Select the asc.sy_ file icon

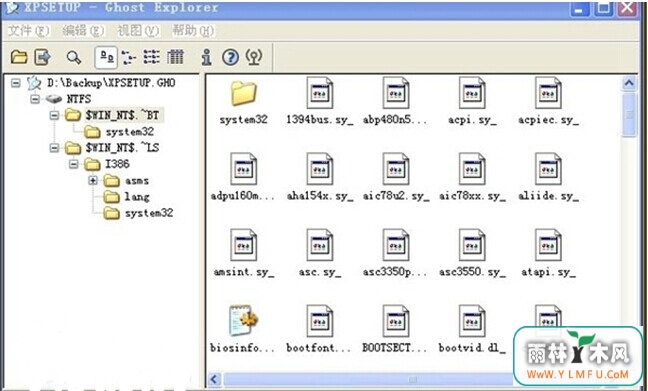[x=319, y=245]
